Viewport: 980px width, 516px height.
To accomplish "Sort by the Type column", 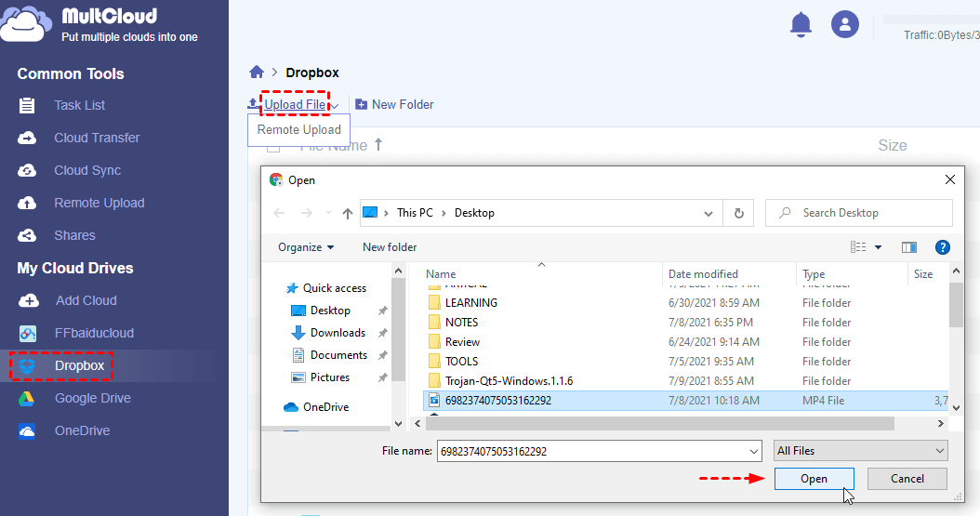I will point(814,274).
